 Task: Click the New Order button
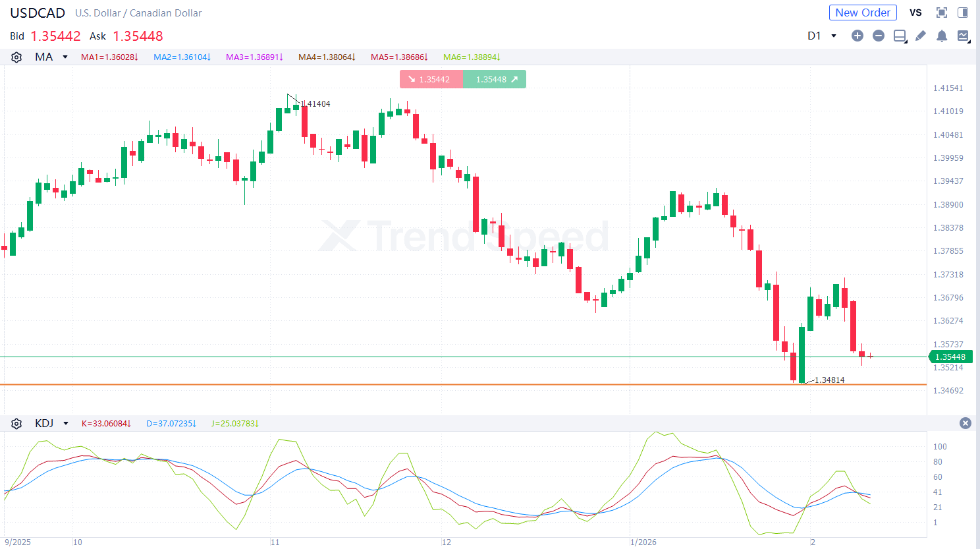coord(862,13)
